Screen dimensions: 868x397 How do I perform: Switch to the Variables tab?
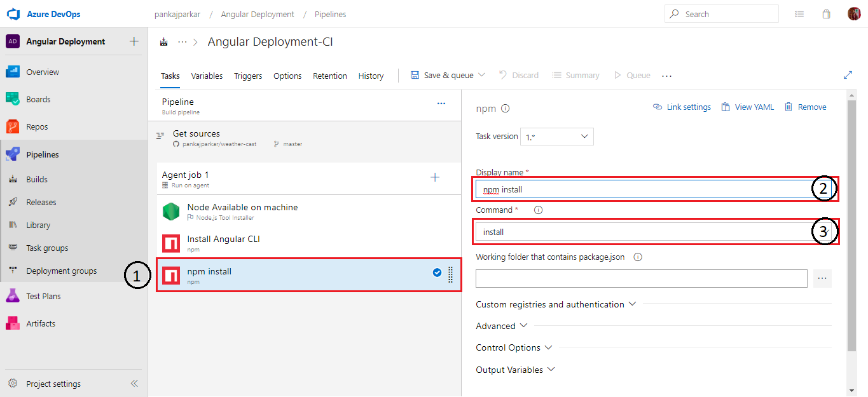[207, 76]
